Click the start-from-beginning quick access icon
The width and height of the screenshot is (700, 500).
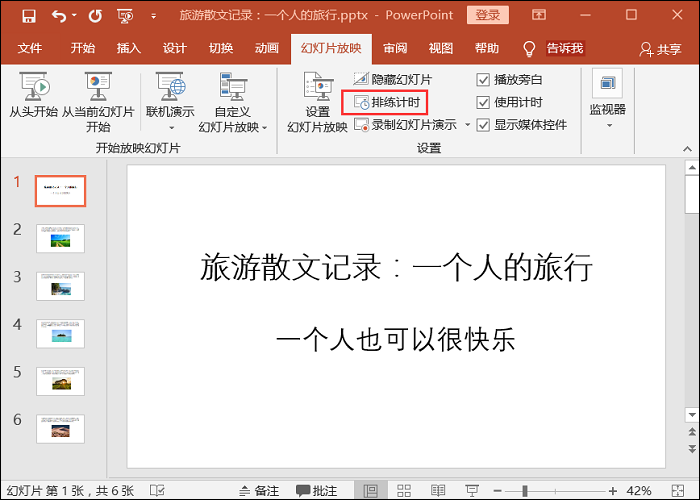[125, 16]
